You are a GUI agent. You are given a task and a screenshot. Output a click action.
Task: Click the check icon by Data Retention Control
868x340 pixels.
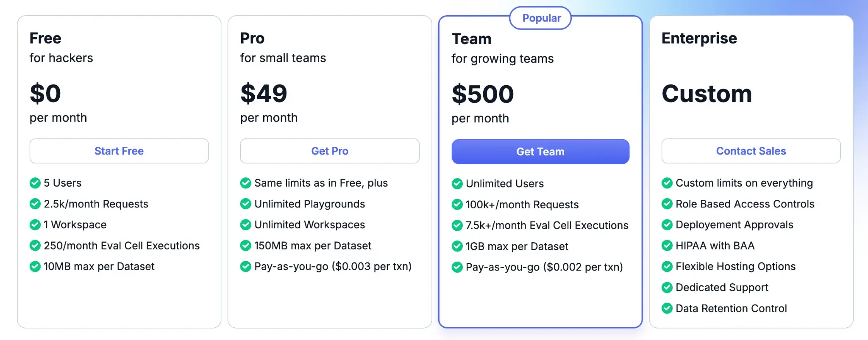coord(667,308)
